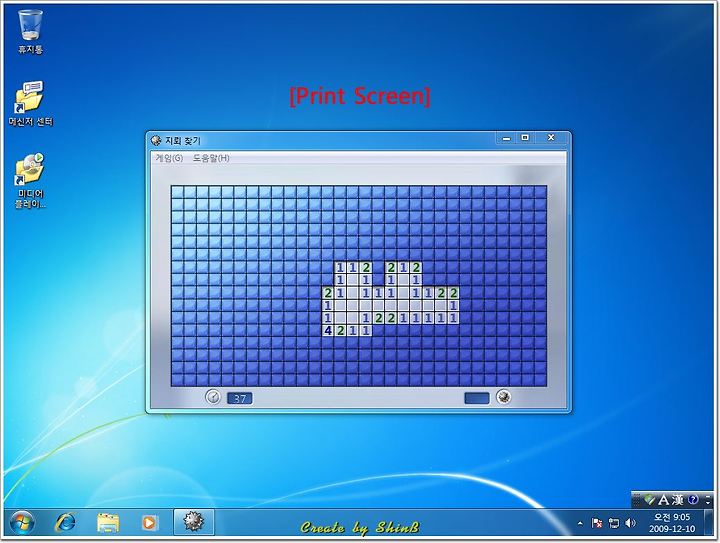Maximize the 지뢰 찾기 window
This screenshot has width=720, height=543.
tap(525, 138)
